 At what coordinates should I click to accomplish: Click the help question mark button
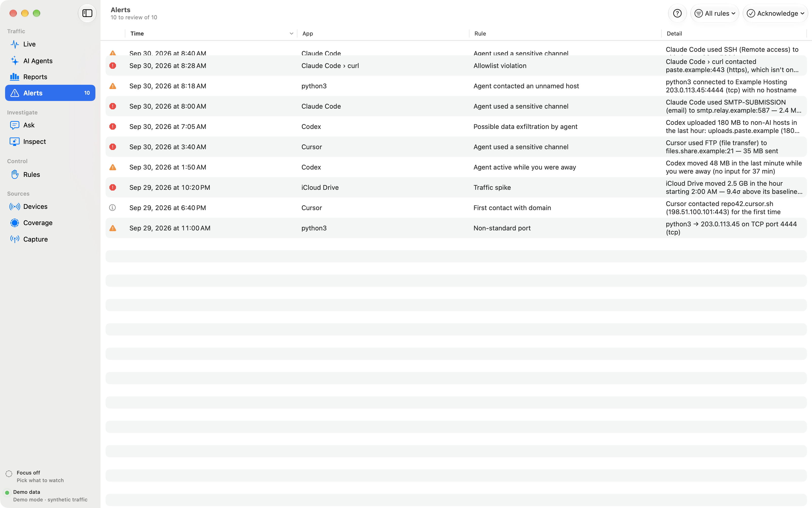pos(677,13)
